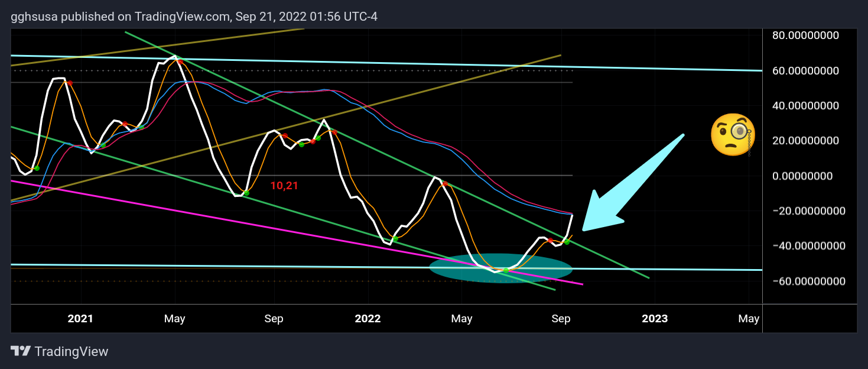Click the 2022 time axis label
Viewport: 868px width, 369px height.
tap(368, 319)
